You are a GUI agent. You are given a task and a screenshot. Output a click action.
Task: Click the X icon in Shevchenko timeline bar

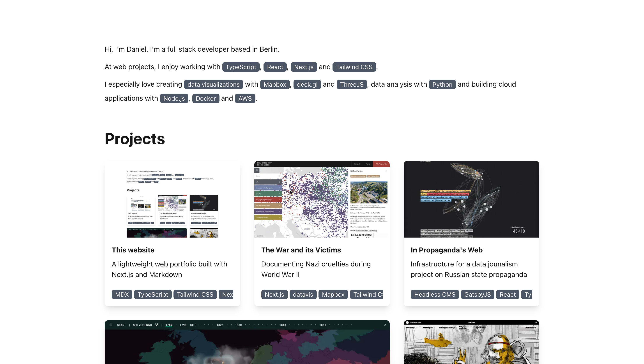tap(385, 325)
